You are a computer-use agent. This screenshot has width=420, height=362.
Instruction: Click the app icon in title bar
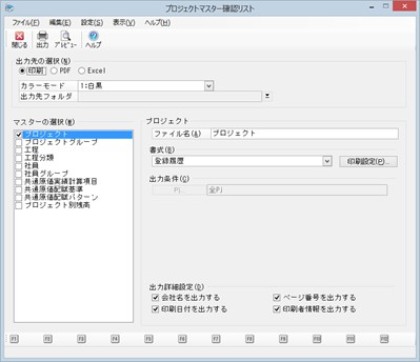point(9,8)
